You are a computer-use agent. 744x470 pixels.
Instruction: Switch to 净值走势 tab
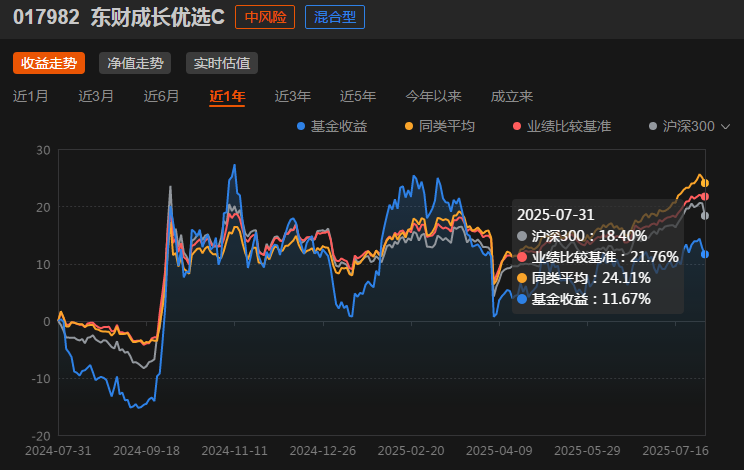pos(135,63)
